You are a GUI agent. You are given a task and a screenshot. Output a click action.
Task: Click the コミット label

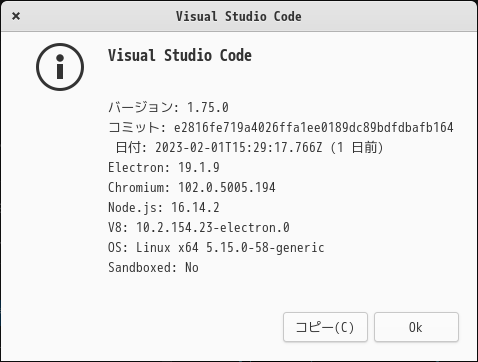click(134, 127)
